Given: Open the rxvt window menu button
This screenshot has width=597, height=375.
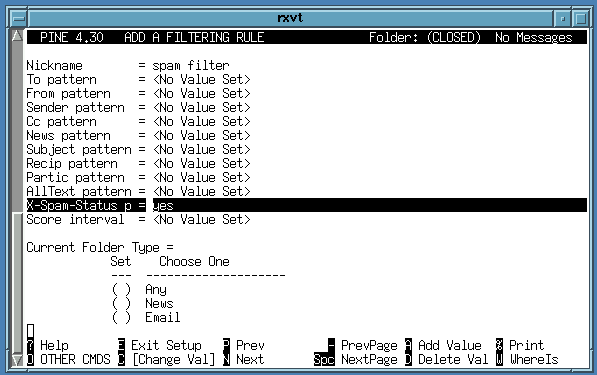Looking at the screenshot, I should point(18,18).
